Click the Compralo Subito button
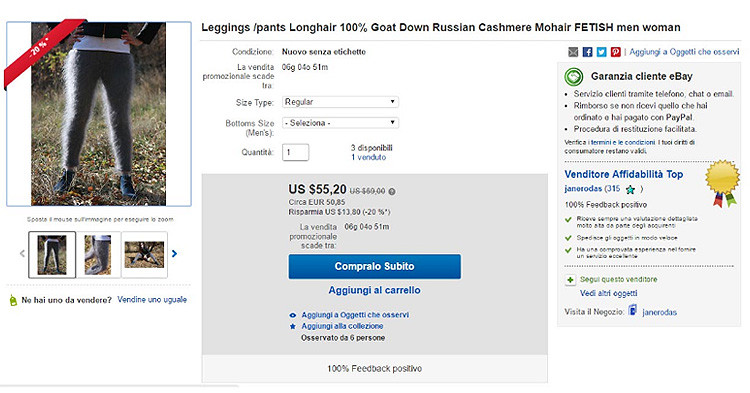The width and height of the screenshot is (750, 393). 375,266
